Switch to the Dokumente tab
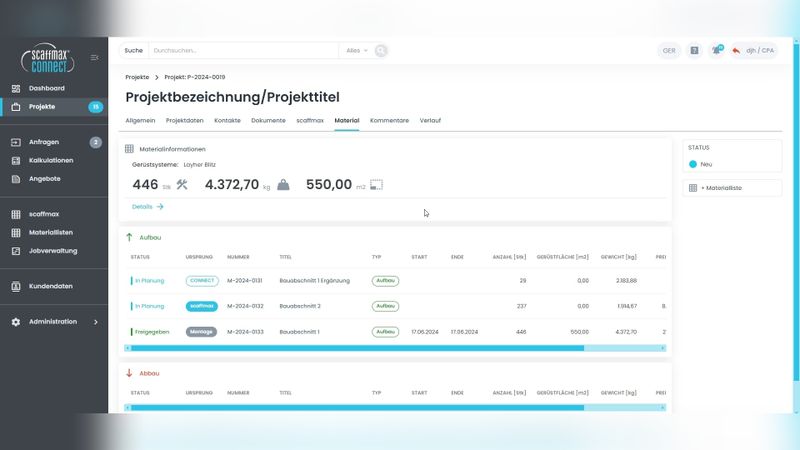The image size is (800, 450). tap(268, 120)
